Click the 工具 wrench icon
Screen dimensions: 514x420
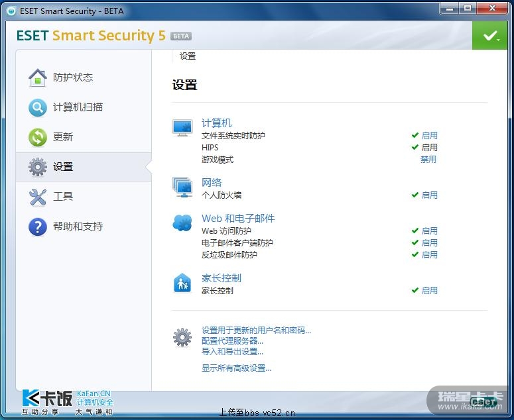click(x=38, y=197)
